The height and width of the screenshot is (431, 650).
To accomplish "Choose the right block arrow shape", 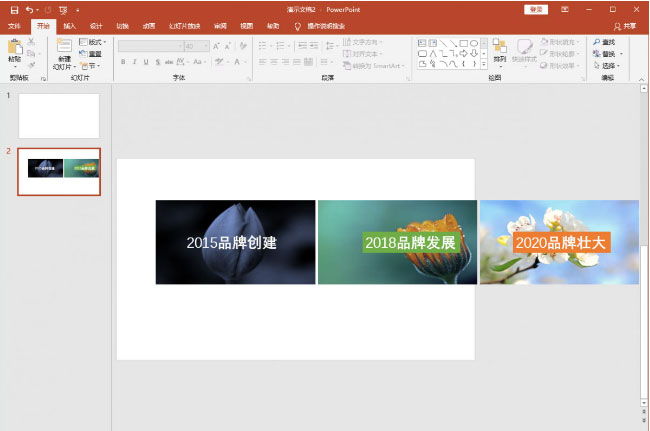I will tap(464, 53).
